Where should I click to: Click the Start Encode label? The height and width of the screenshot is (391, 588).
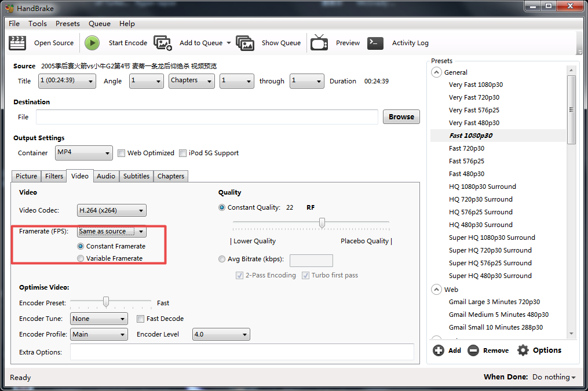pyautogui.click(x=128, y=43)
